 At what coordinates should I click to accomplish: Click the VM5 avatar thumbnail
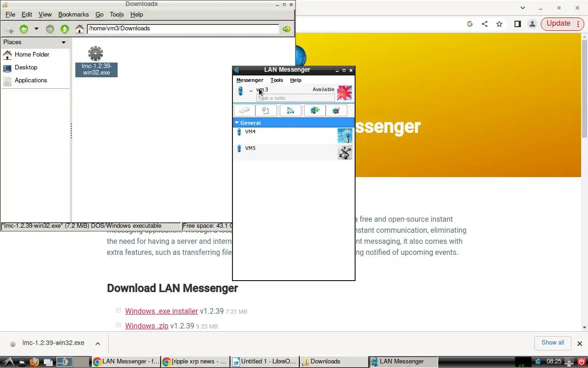345,152
